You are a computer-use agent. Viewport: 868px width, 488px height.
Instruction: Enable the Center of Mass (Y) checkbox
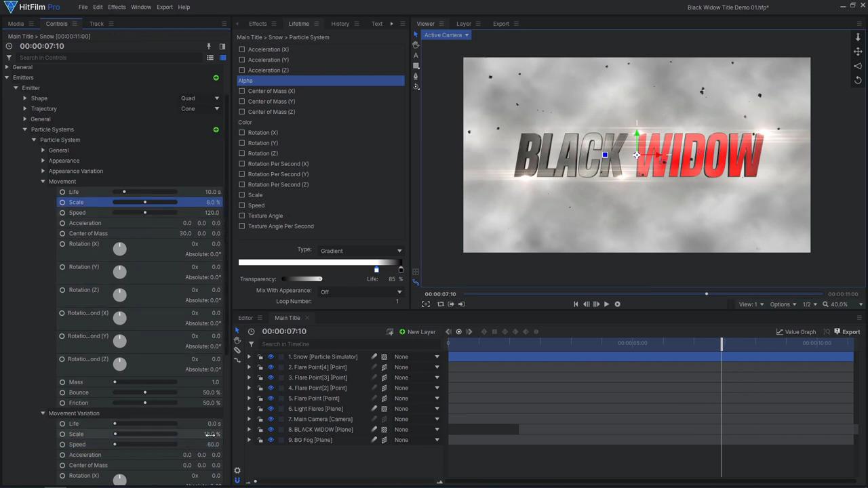tap(242, 102)
